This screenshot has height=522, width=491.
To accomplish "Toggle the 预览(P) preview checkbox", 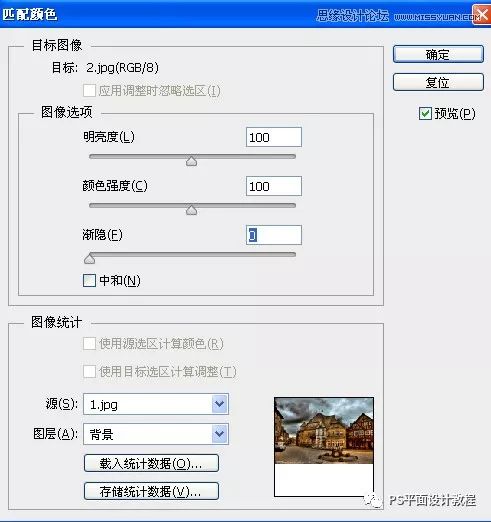I will tap(425, 114).
